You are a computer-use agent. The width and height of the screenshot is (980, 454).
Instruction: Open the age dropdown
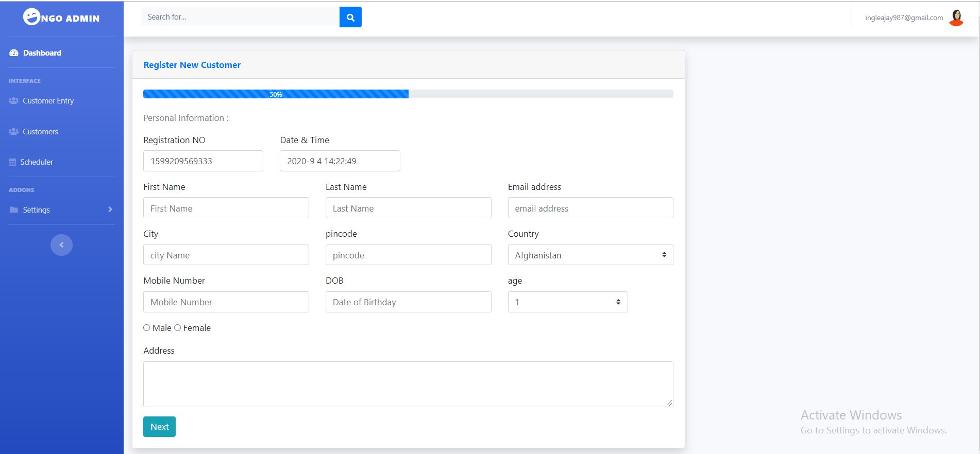[x=567, y=302]
